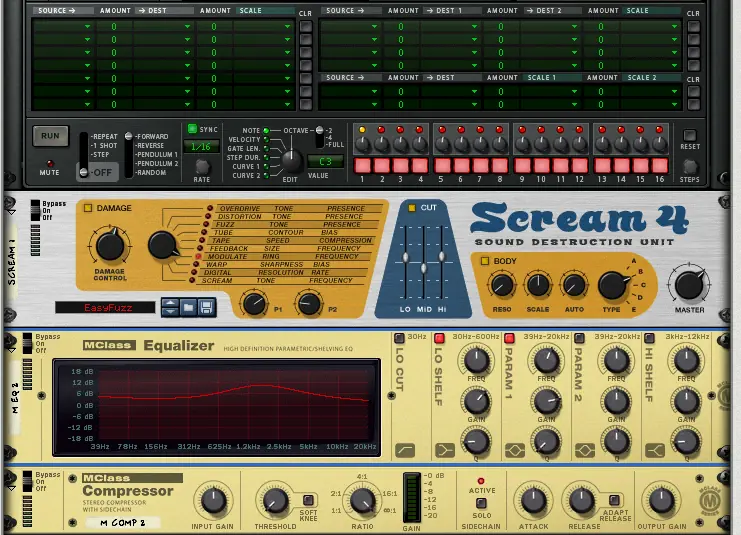The image size is (741, 535).
Task: Click the RESET button
Action: 690,136
